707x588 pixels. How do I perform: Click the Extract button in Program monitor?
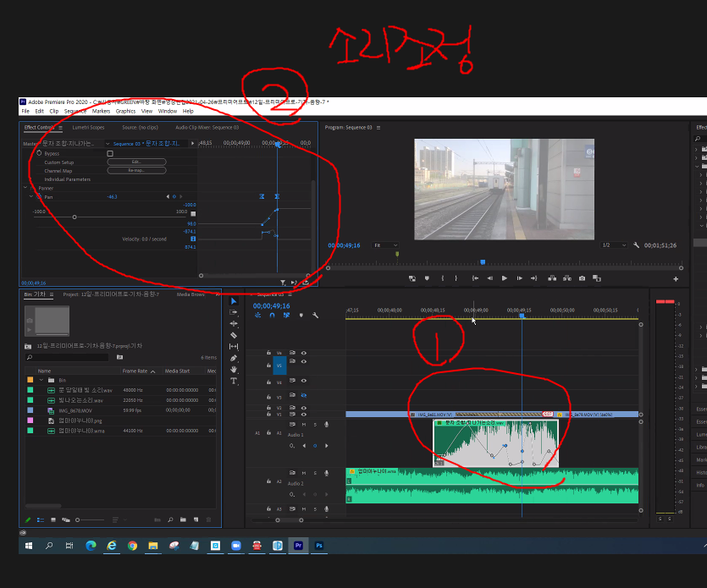pos(567,278)
